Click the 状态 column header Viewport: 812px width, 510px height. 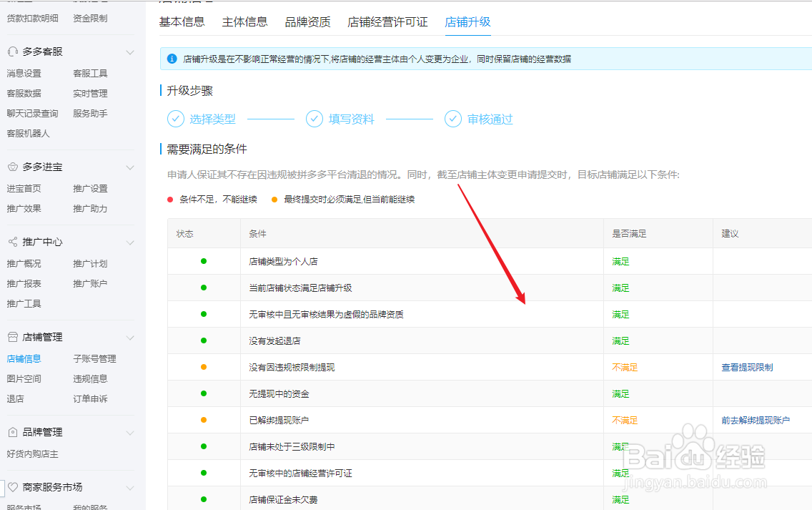click(x=185, y=234)
